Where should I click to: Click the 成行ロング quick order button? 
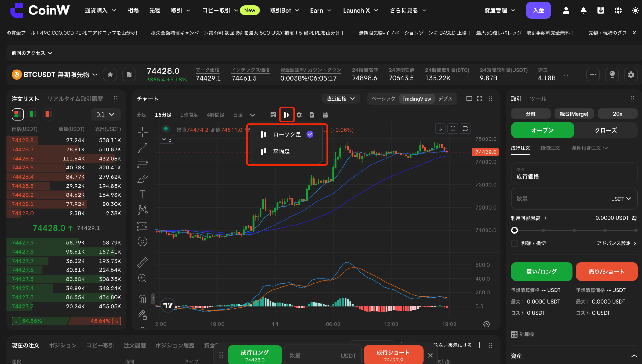255,355
